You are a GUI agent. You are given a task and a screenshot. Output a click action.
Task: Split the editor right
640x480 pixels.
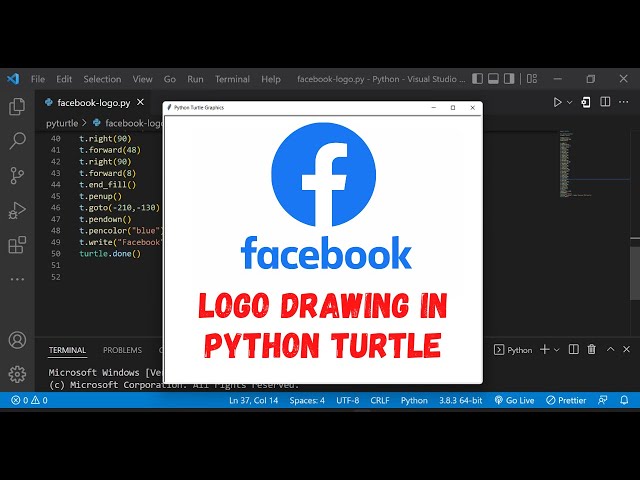[605, 102]
